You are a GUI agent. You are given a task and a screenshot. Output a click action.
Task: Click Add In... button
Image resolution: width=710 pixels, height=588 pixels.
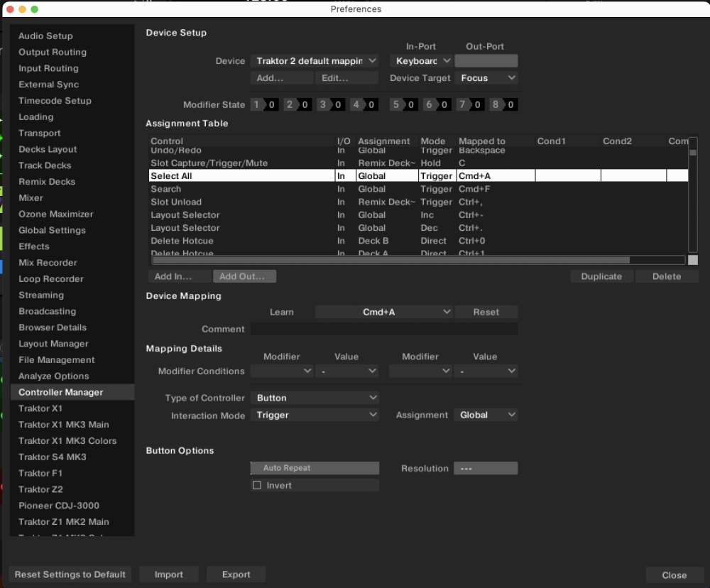pos(180,276)
